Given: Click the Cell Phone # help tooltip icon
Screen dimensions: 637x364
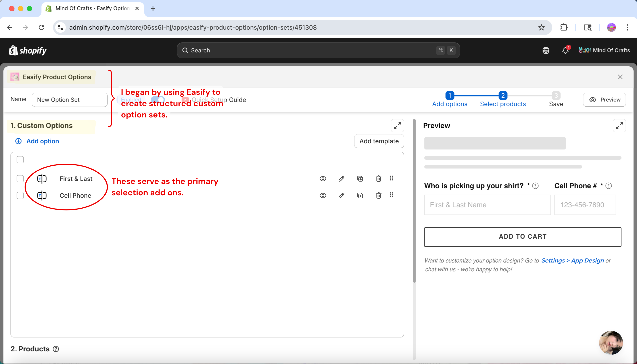Looking at the screenshot, I should click(609, 186).
